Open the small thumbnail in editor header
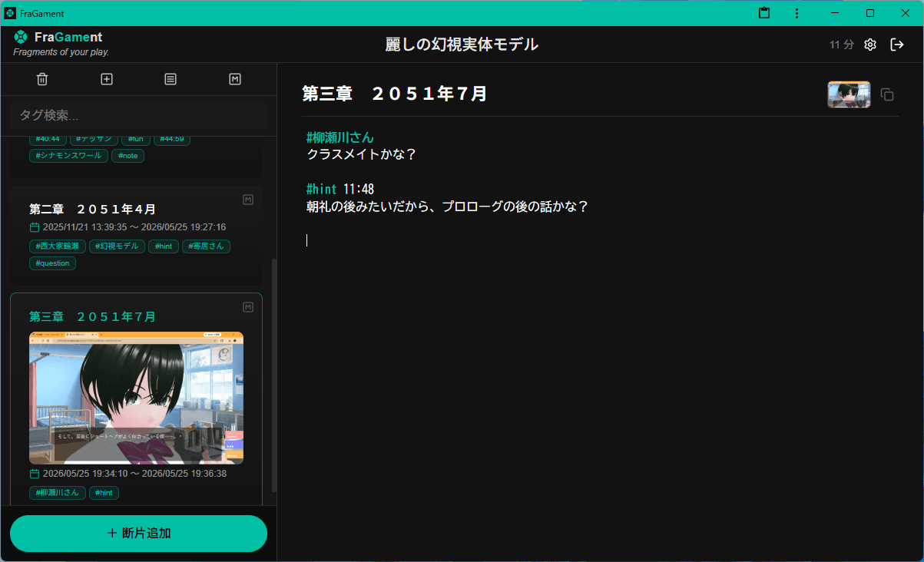The height and width of the screenshot is (562, 924). (849, 94)
